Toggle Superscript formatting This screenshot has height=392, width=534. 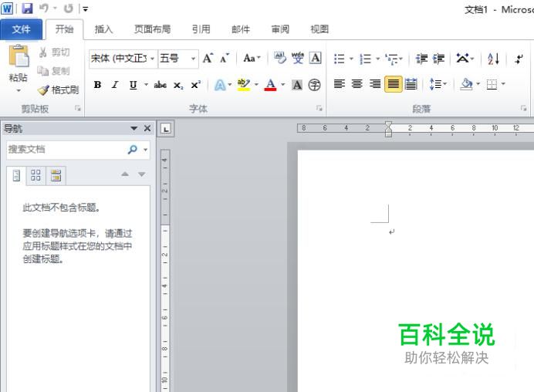point(196,84)
